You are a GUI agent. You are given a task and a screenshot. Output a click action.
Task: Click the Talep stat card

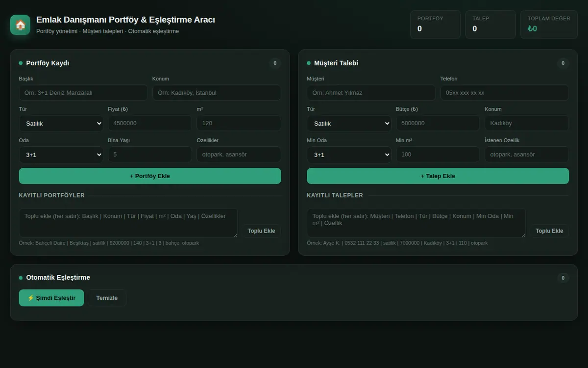tap(490, 25)
